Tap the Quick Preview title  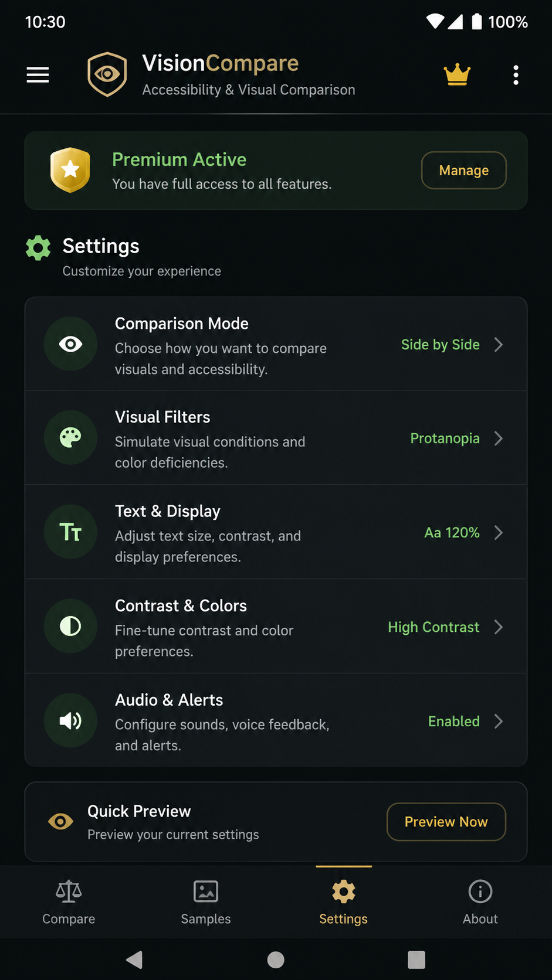139,811
